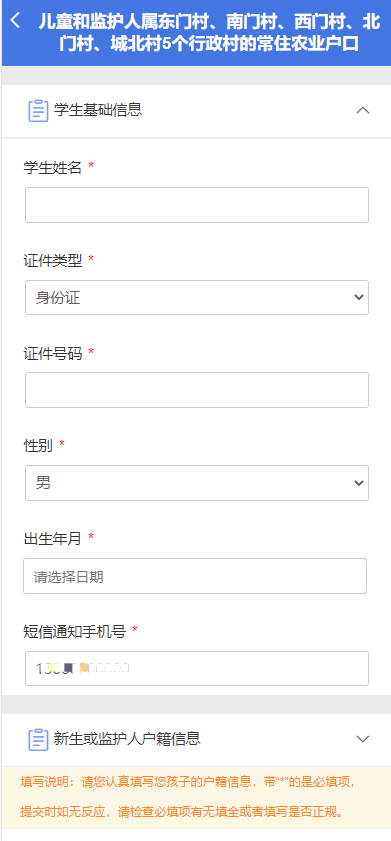Image resolution: width=391 pixels, height=841 pixels.
Task: Click the 证件类型 dropdown arrow
Action: (359, 297)
